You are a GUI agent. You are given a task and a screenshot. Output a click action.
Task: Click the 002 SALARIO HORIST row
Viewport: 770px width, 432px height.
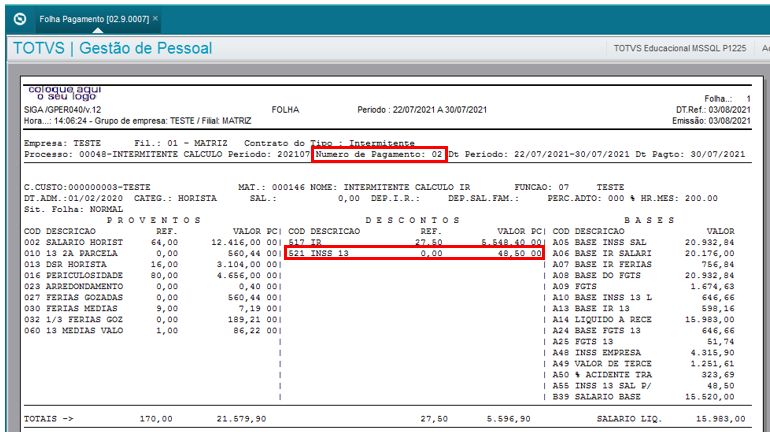(152, 243)
